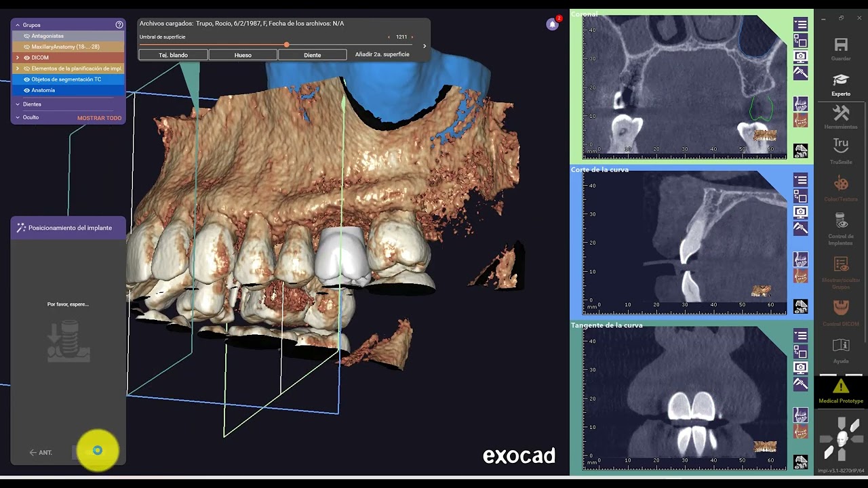Show the Antagonistas group
Viewport: 868px width, 488px height.
(x=26, y=36)
